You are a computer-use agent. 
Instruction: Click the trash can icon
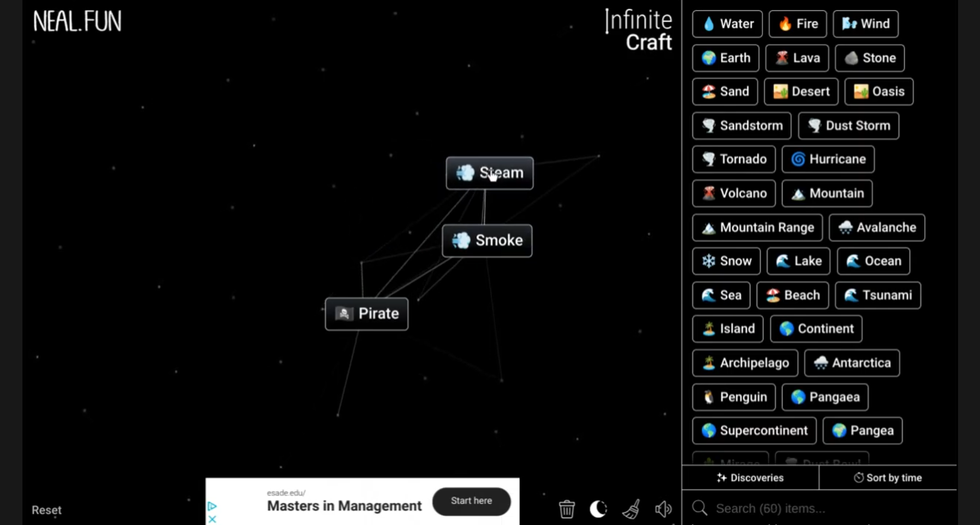(x=567, y=509)
